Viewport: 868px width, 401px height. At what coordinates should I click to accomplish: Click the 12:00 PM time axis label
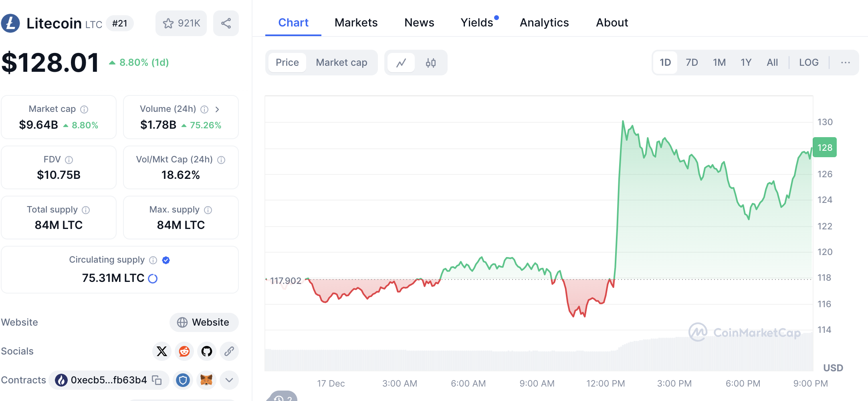(606, 384)
